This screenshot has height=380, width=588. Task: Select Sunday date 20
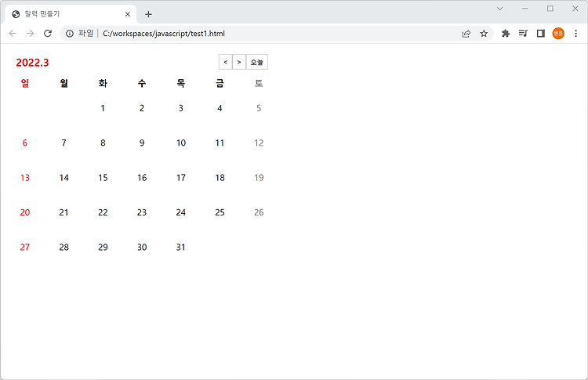pos(25,212)
